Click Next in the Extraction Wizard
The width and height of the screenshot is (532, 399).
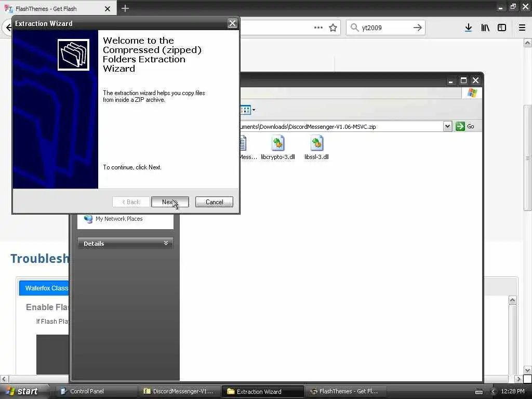click(170, 202)
